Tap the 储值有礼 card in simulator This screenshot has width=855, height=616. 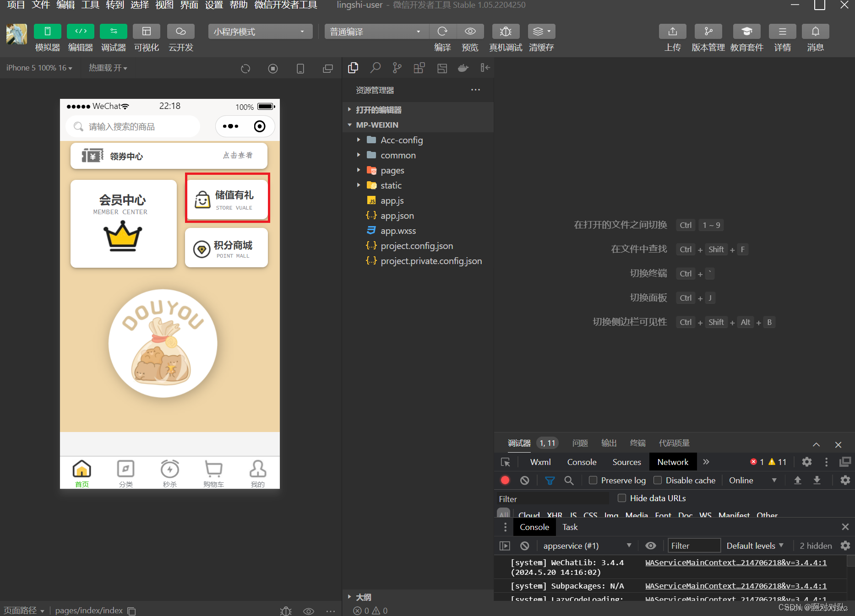coord(227,200)
